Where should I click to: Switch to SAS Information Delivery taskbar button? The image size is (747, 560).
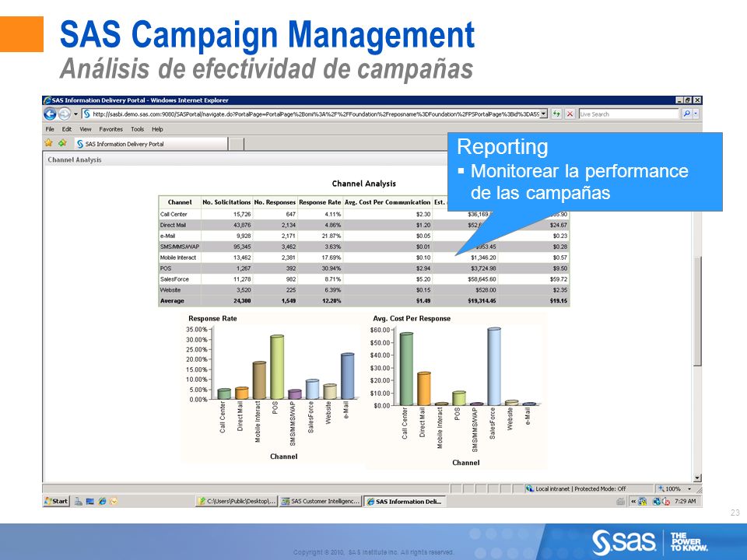pos(405,501)
